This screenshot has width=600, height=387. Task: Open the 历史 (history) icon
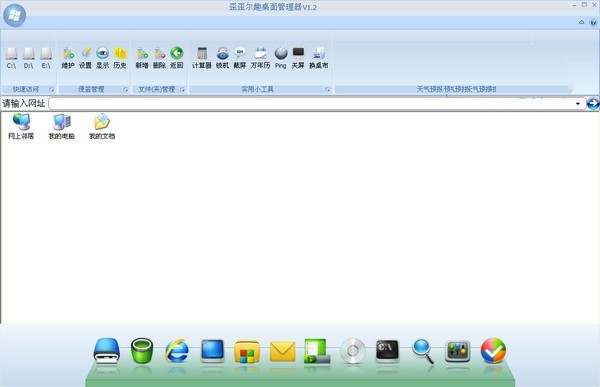coord(120,58)
